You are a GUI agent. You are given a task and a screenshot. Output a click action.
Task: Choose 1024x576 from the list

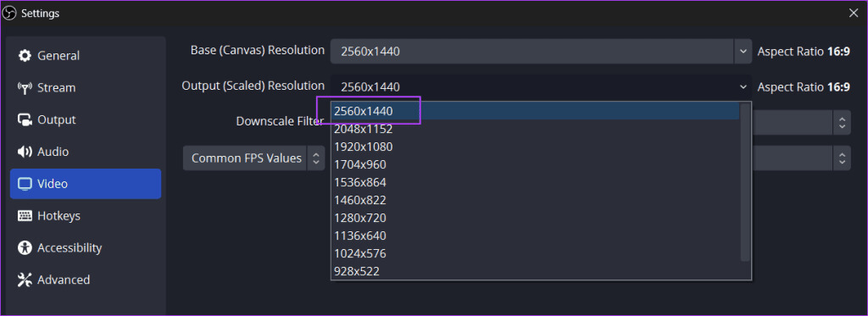click(536, 253)
